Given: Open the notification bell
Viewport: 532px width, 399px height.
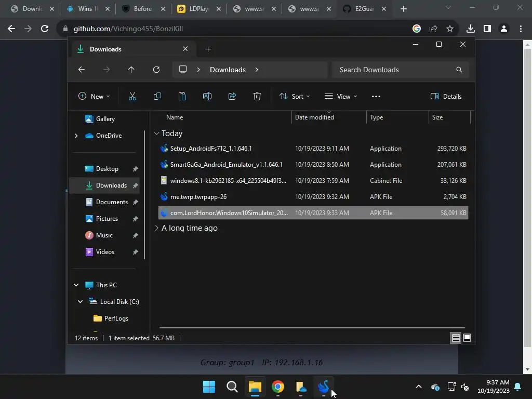Looking at the screenshot, I should (x=518, y=387).
